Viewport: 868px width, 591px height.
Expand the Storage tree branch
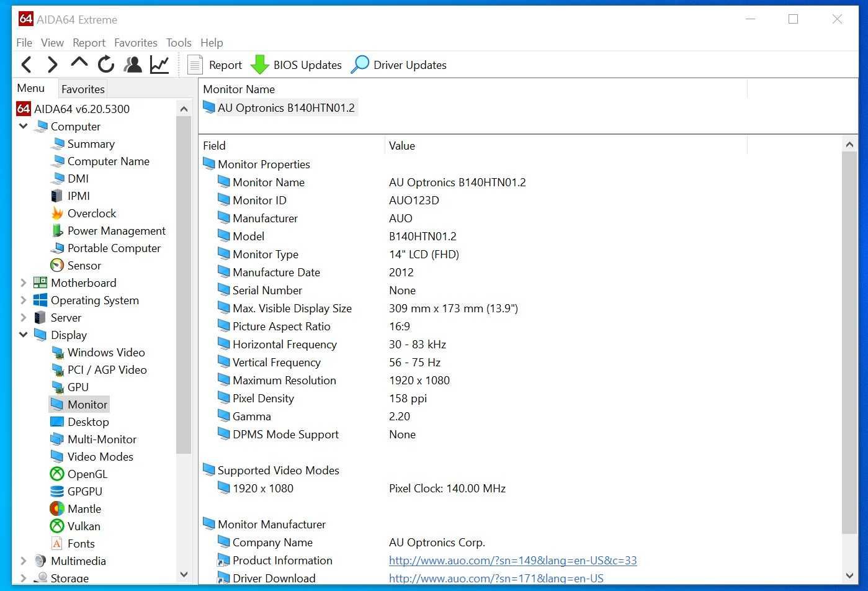[x=24, y=578]
